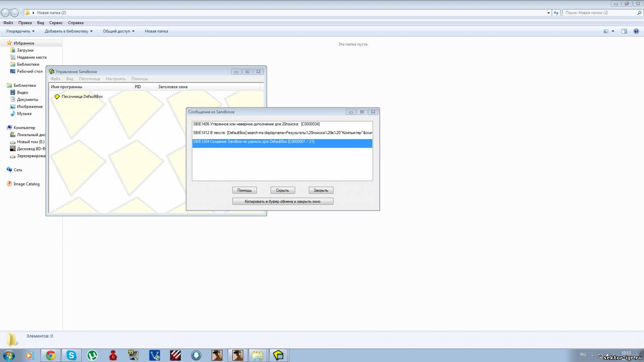Select Изображения library in the sidebar
The image size is (644, 362).
[x=30, y=106]
